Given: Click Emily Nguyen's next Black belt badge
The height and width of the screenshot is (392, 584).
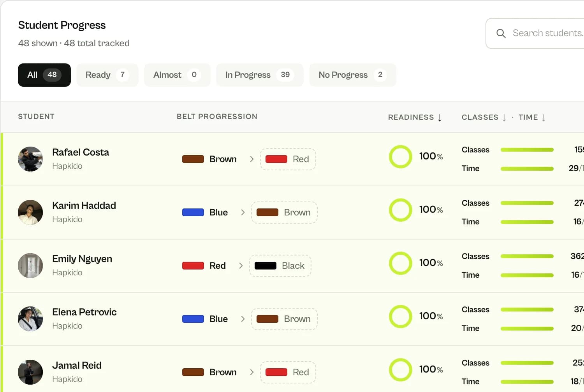Looking at the screenshot, I should coord(280,266).
